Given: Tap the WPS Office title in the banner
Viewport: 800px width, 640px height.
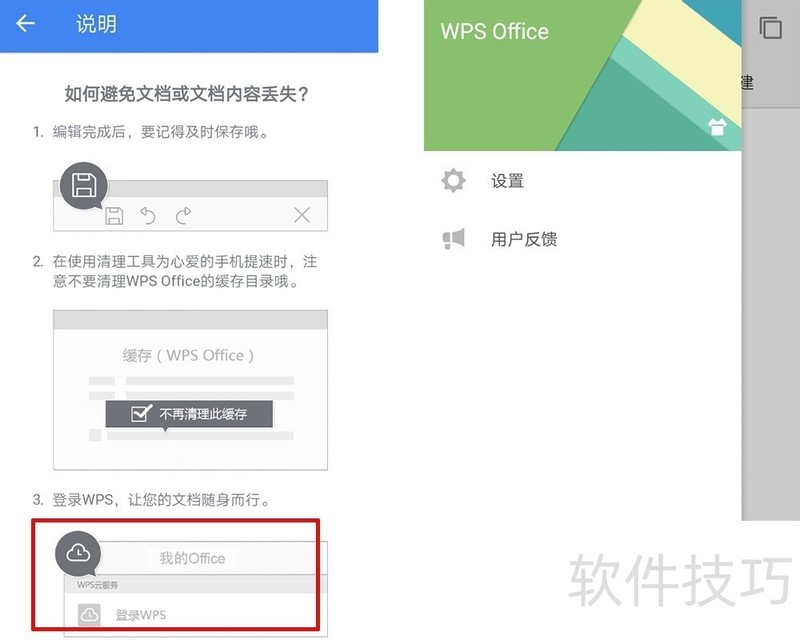Looking at the screenshot, I should [494, 32].
